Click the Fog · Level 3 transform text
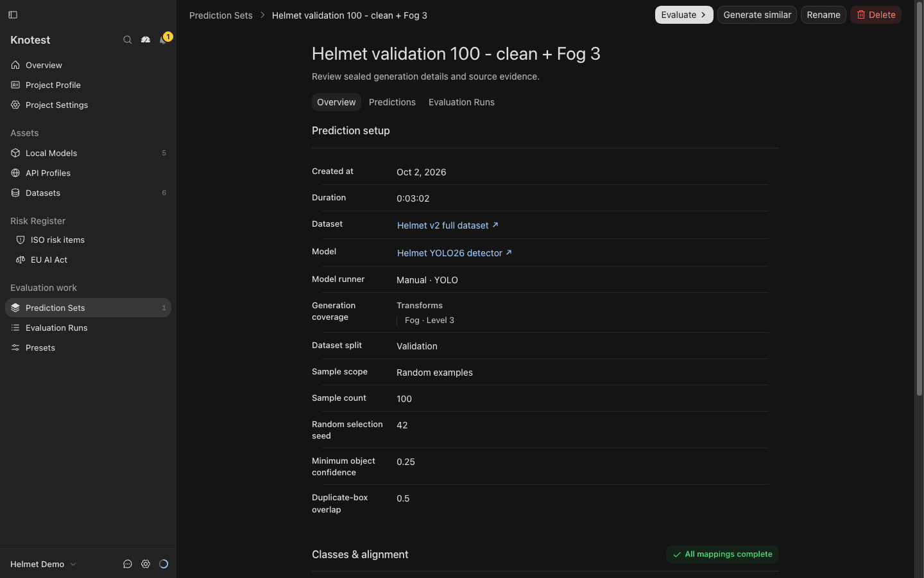The image size is (924, 578). pos(429,320)
